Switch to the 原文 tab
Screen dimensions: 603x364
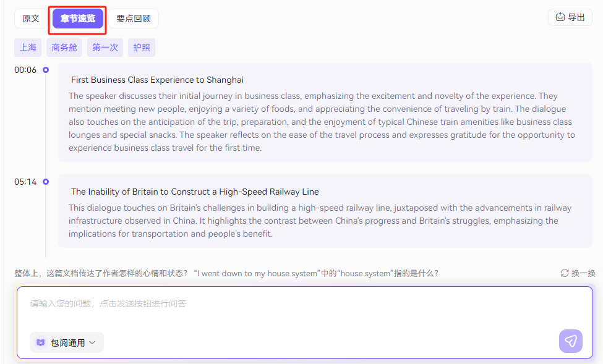tap(31, 19)
